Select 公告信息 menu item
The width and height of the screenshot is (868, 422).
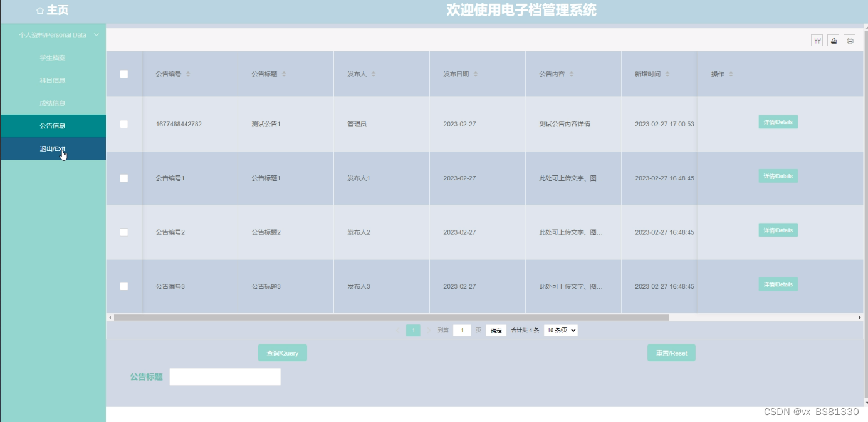pos(53,126)
